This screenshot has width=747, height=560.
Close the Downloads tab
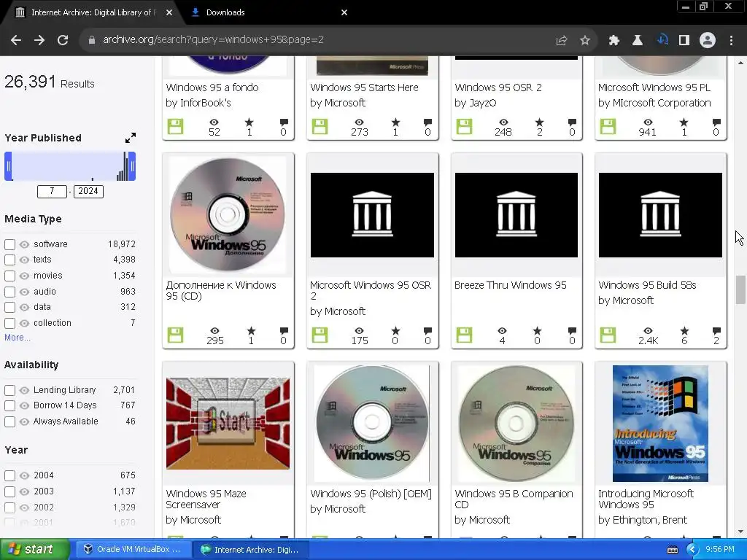(344, 12)
